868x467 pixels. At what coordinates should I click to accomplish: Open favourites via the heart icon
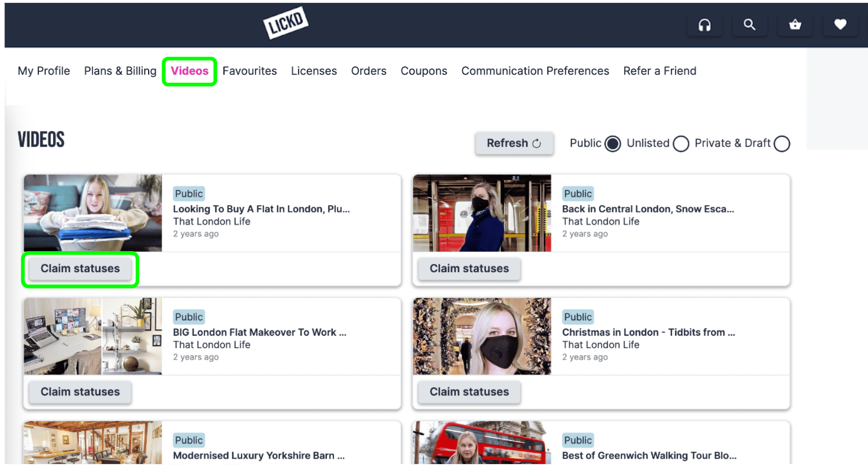tap(840, 25)
